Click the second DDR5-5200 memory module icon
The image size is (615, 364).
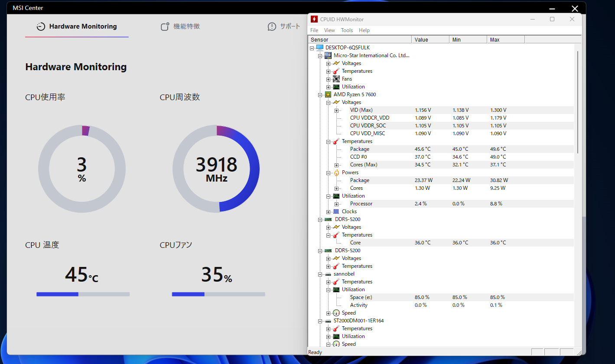pyautogui.click(x=328, y=250)
